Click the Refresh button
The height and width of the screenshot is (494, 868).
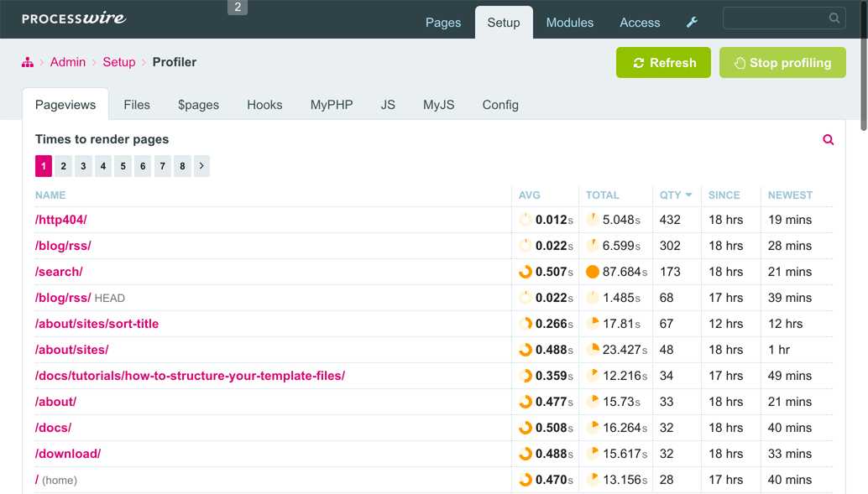coord(663,63)
